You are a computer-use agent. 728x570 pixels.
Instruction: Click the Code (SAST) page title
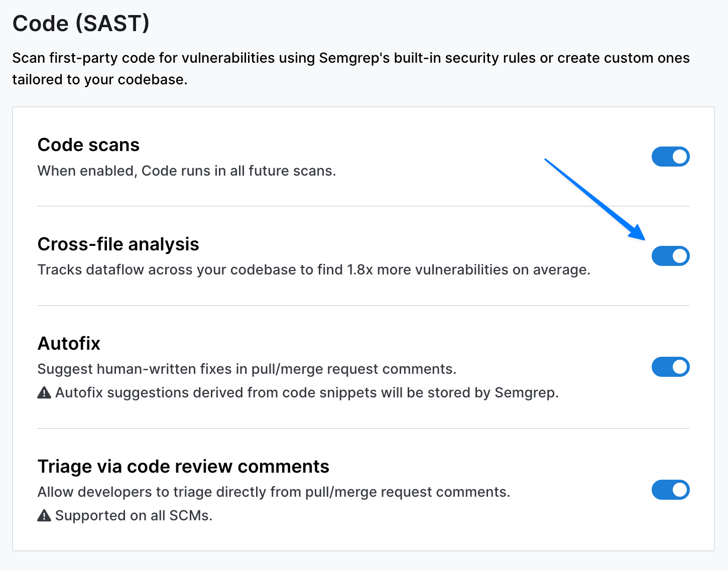tap(81, 23)
